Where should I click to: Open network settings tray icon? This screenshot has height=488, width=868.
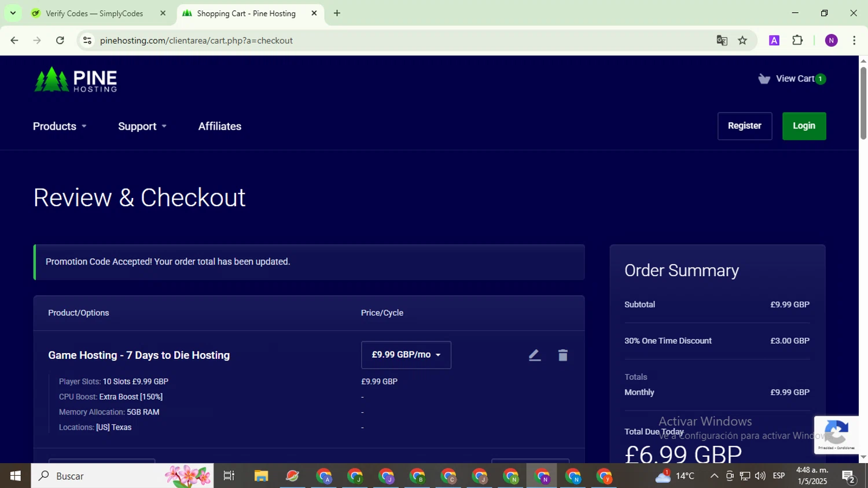(745, 476)
